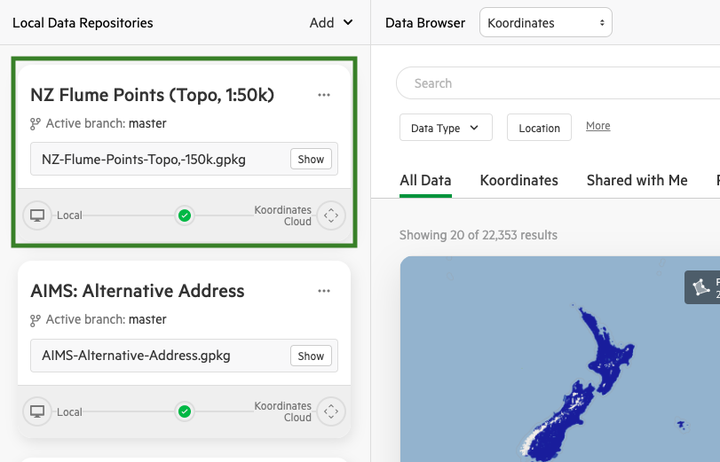Click Active branch: master under AIMS Alternative Address
Viewport: 720px width, 462px height.
[106, 320]
